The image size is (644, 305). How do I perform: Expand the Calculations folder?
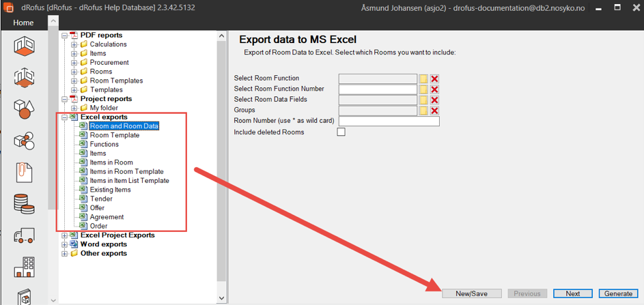pyautogui.click(x=74, y=44)
